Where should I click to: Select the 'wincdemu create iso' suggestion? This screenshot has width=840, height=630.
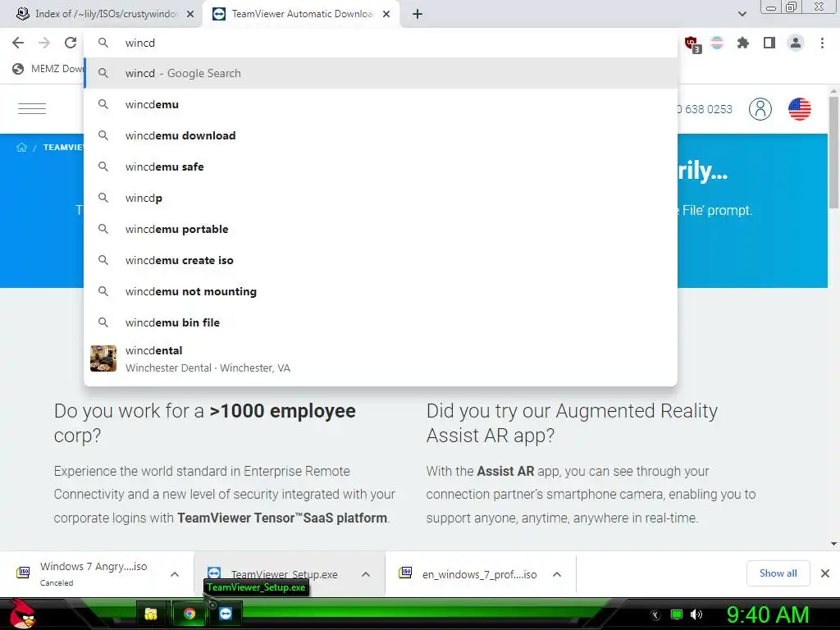[381, 260]
